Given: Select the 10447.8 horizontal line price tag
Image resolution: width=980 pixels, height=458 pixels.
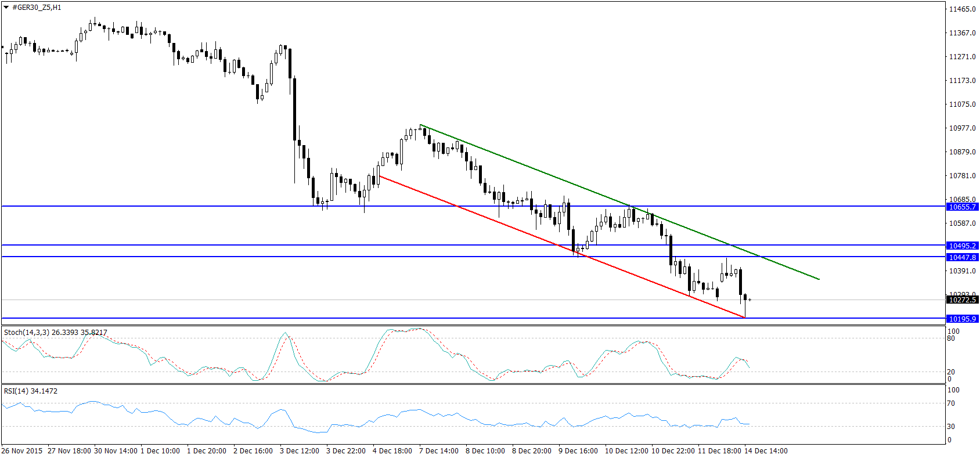Looking at the screenshot, I should (963, 257).
